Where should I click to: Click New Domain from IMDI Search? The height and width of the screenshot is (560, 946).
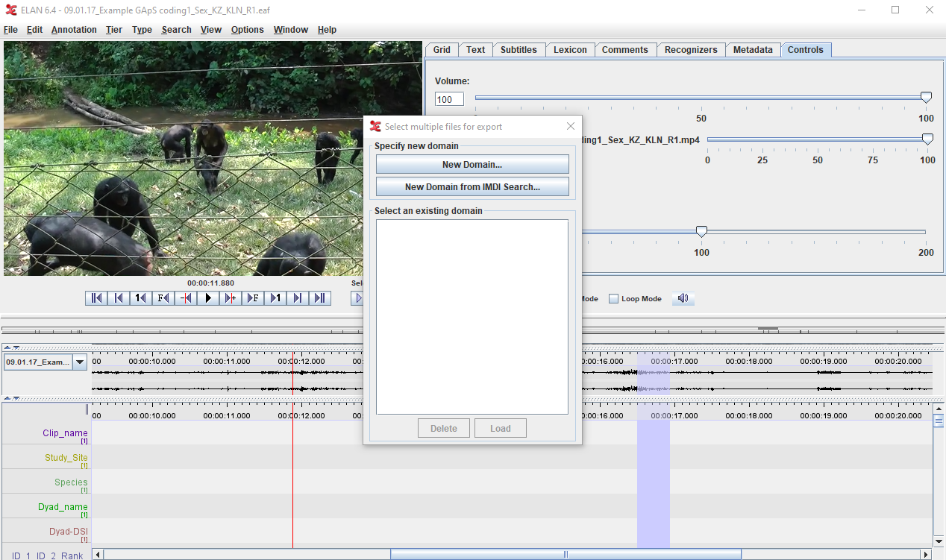(x=472, y=187)
